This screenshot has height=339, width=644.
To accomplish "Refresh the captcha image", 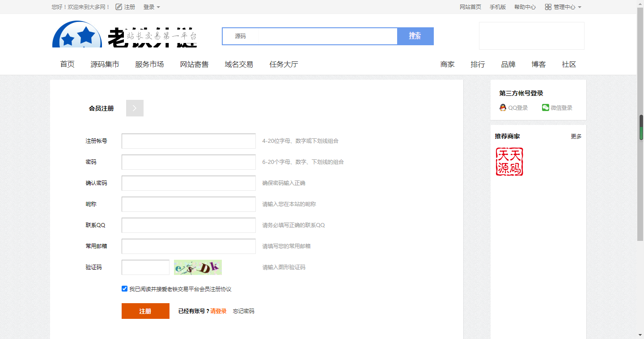I will [198, 267].
